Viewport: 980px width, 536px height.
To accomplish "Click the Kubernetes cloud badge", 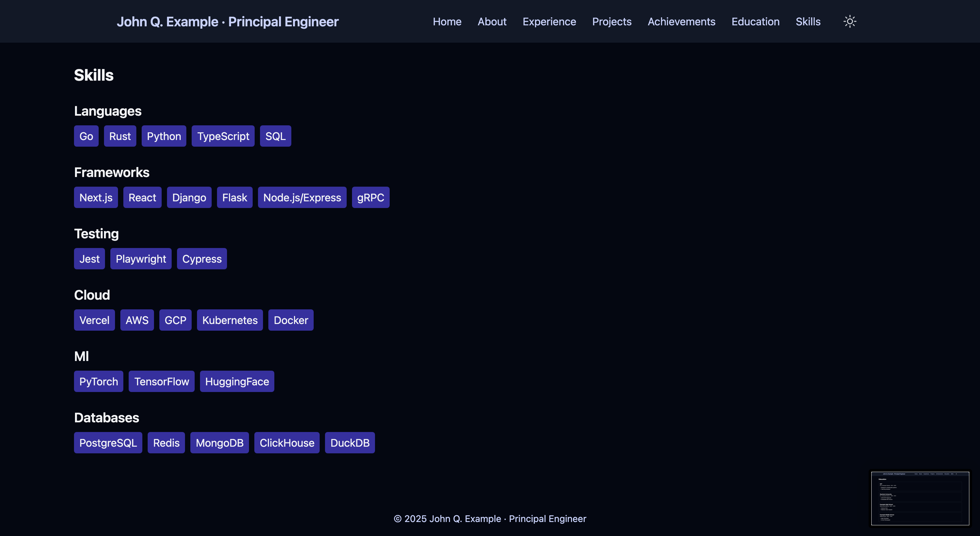I will tap(230, 320).
